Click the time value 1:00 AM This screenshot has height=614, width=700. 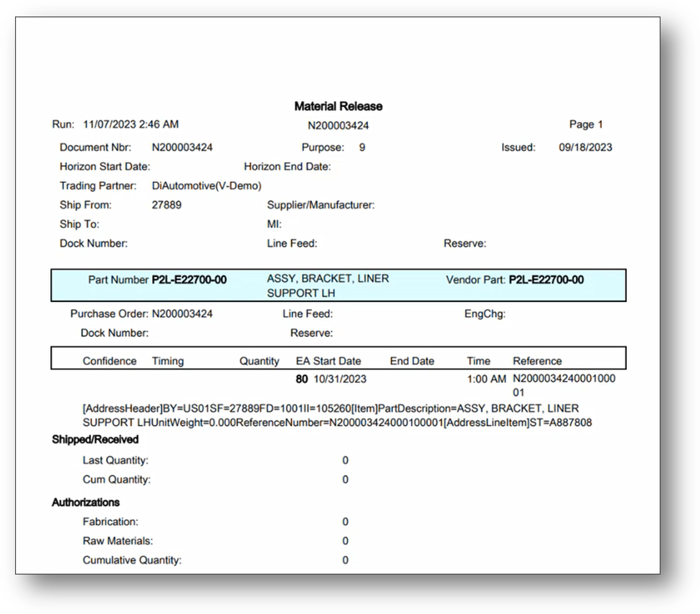click(x=486, y=379)
